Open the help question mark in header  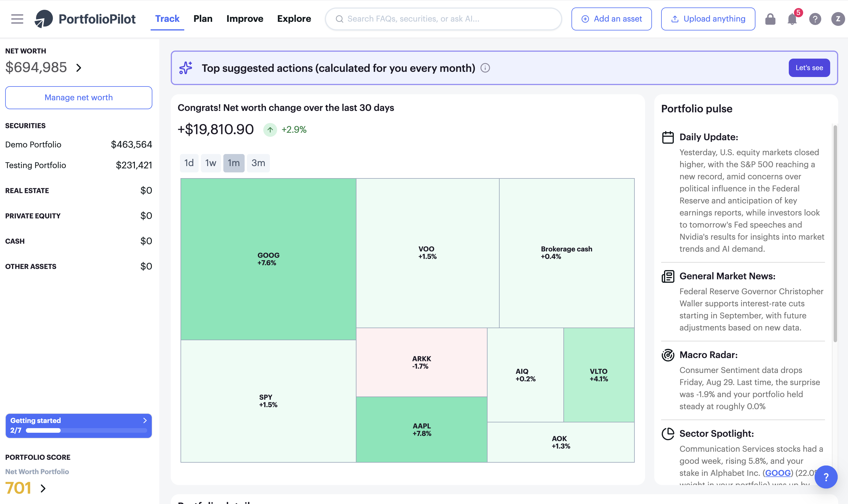[815, 19]
